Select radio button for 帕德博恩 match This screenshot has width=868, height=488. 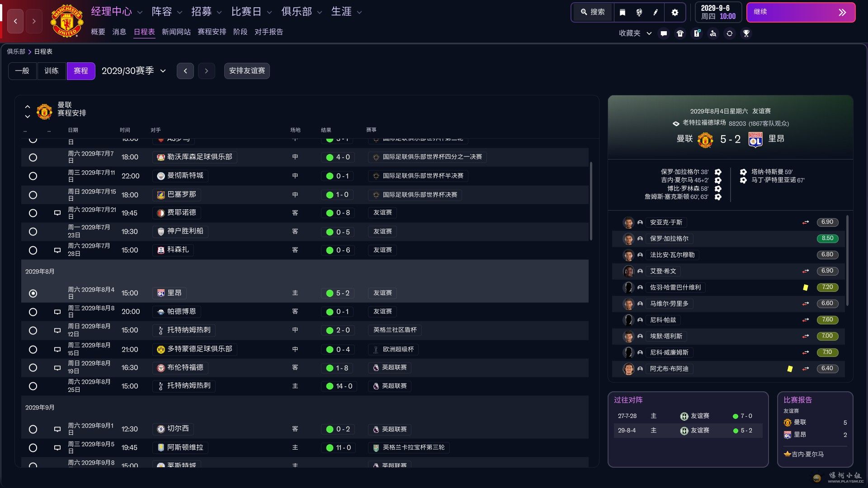33,312
